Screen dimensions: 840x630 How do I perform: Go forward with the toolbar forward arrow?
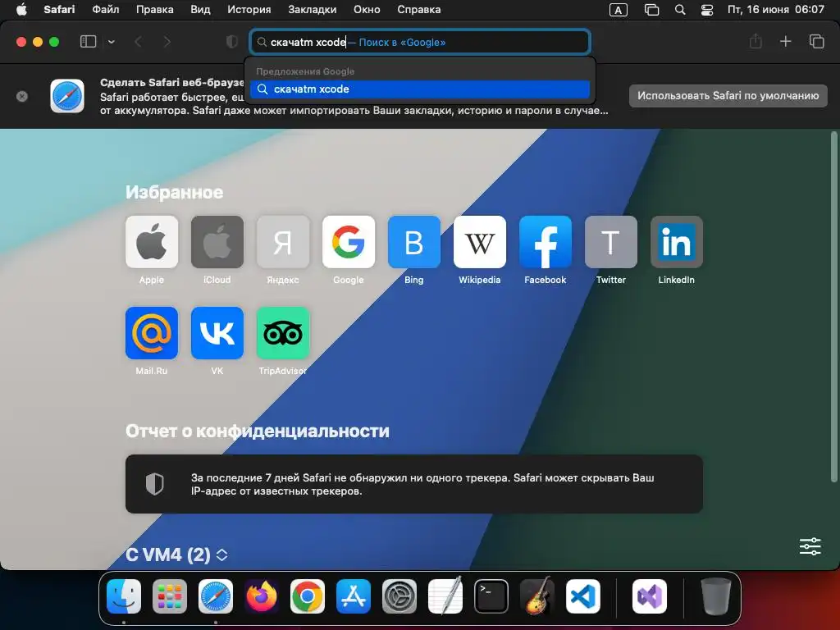167,42
